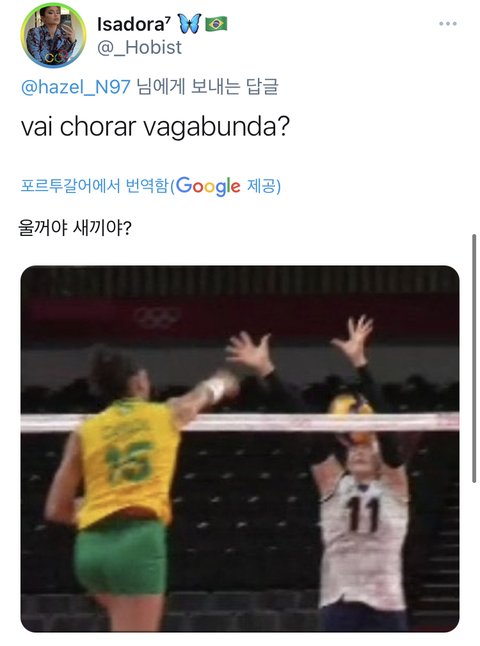
Task: Open the @_Hobist handle
Action: point(139,48)
